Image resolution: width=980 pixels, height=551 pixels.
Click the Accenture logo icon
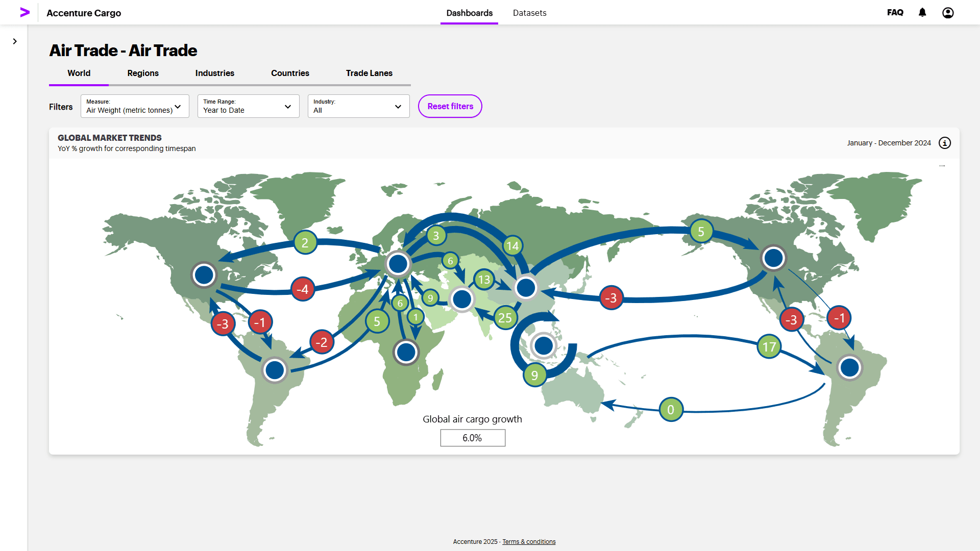click(x=24, y=12)
